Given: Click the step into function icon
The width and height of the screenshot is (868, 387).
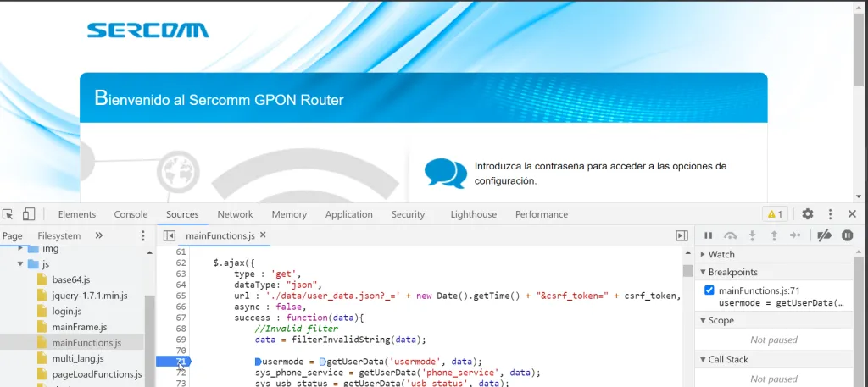Looking at the screenshot, I should pos(753,235).
